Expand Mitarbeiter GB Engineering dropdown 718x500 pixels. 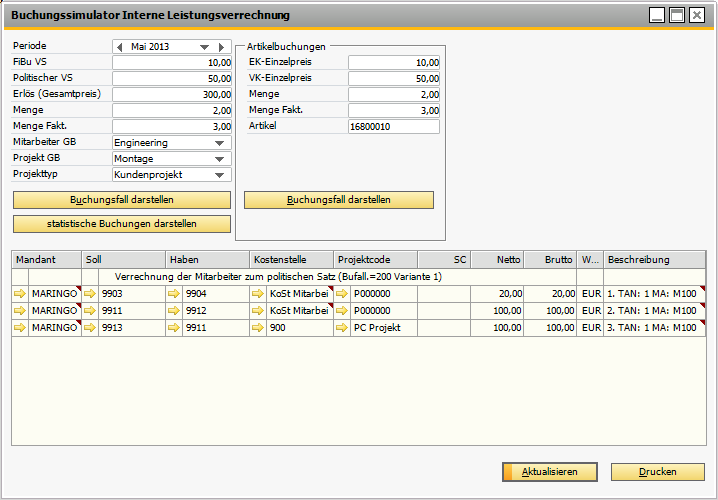[220, 143]
